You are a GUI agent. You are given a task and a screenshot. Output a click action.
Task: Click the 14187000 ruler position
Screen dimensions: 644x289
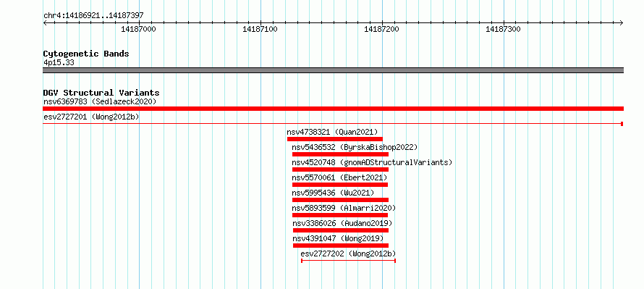138,29
